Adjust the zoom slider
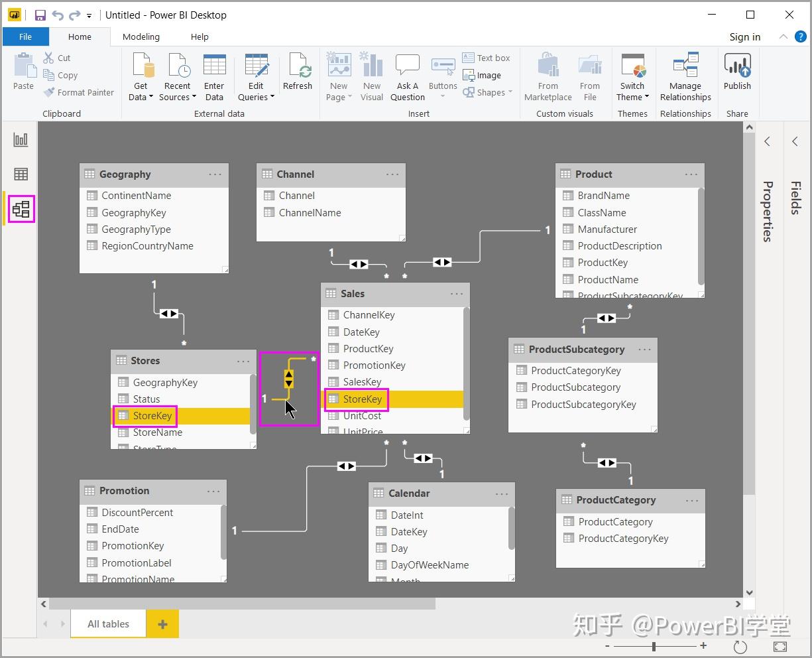812x658 pixels. tap(654, 645)
